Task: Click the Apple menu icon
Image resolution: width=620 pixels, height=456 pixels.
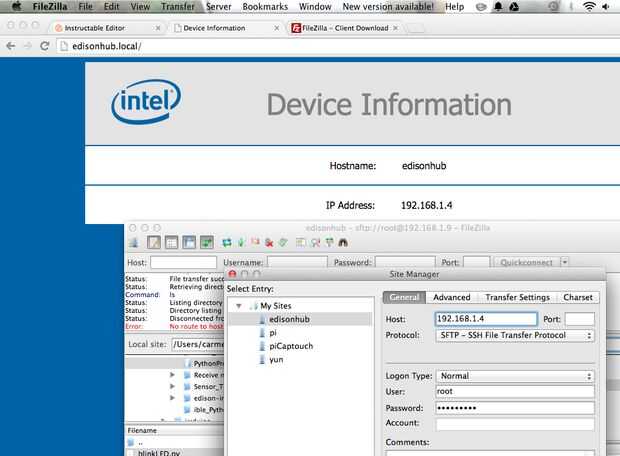Action: (16, 6)
